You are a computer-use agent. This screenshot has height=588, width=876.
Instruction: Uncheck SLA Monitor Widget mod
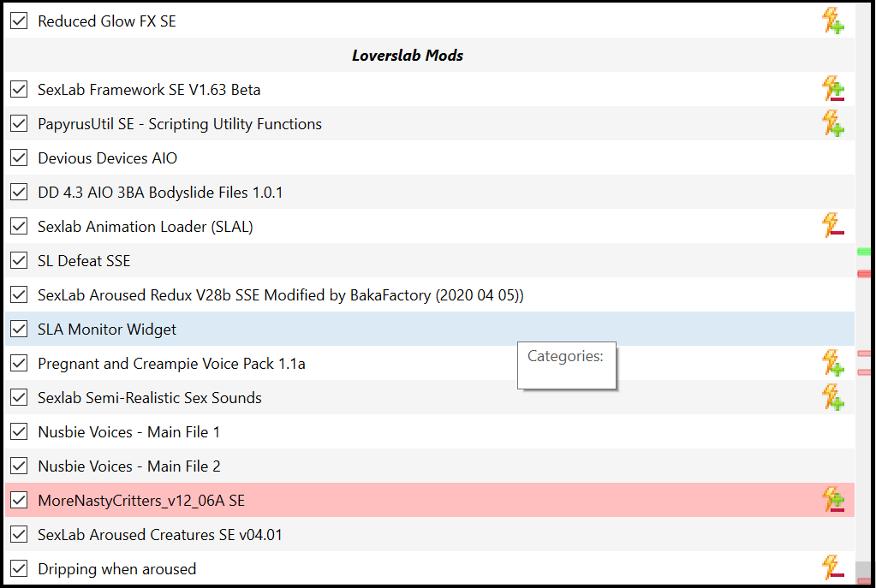(x=19, y=329)
